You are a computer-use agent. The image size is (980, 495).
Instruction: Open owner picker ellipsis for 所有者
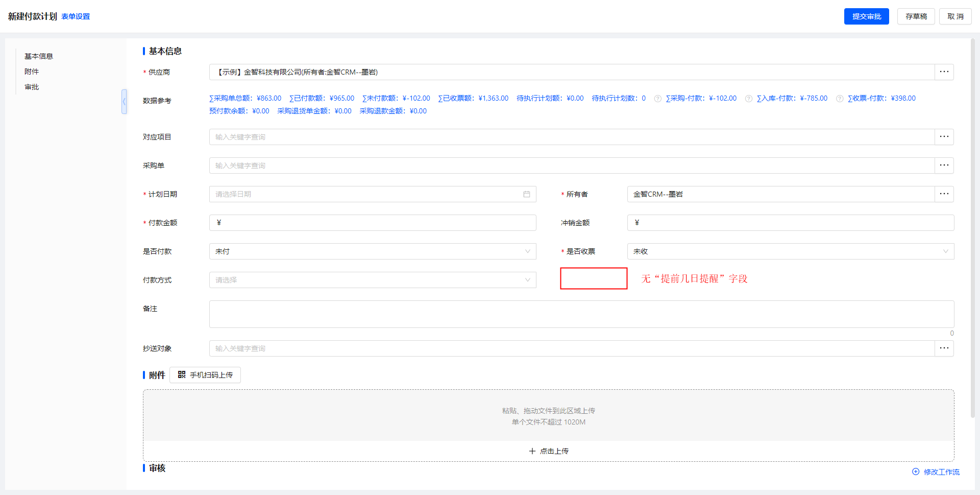coord(944,194)
